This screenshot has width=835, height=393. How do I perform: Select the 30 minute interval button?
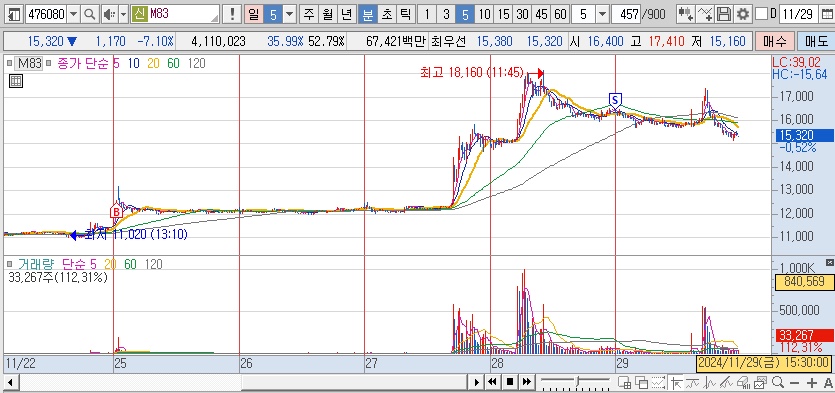[522, 14]
